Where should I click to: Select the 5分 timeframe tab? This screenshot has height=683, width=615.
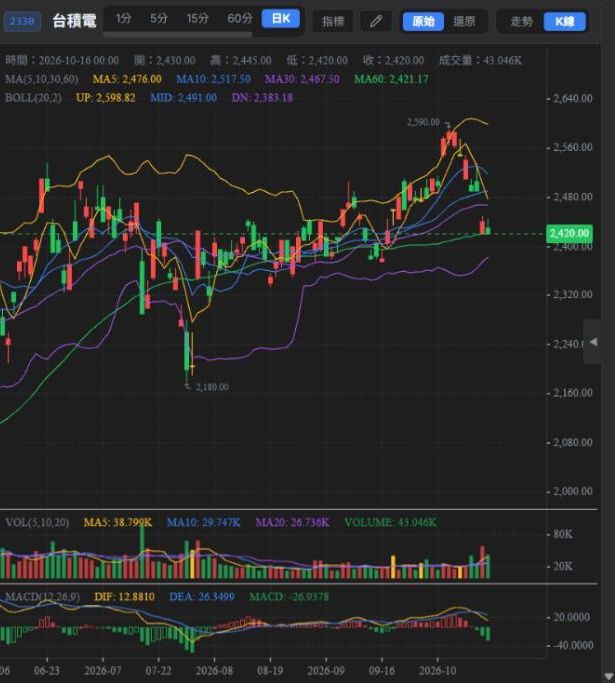159,18
